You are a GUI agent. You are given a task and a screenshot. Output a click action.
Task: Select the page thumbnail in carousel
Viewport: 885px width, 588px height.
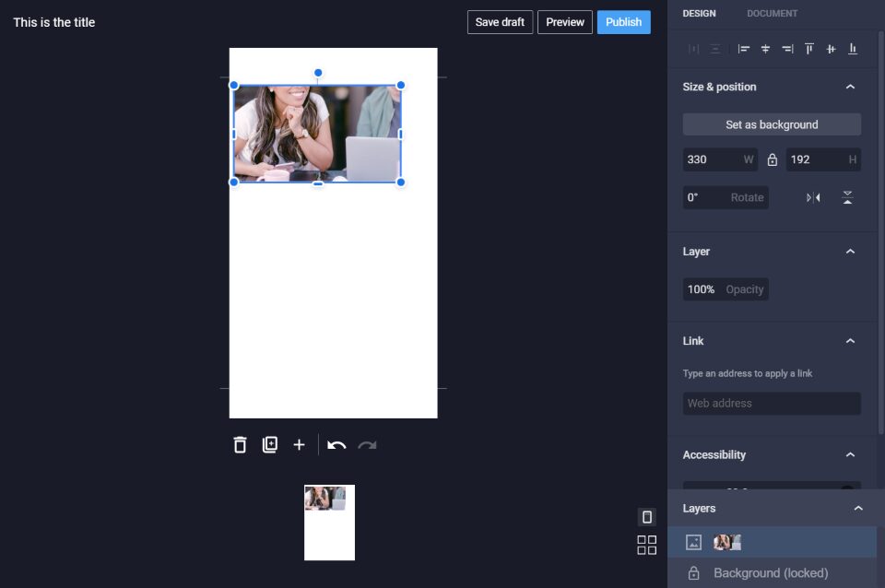330,523
